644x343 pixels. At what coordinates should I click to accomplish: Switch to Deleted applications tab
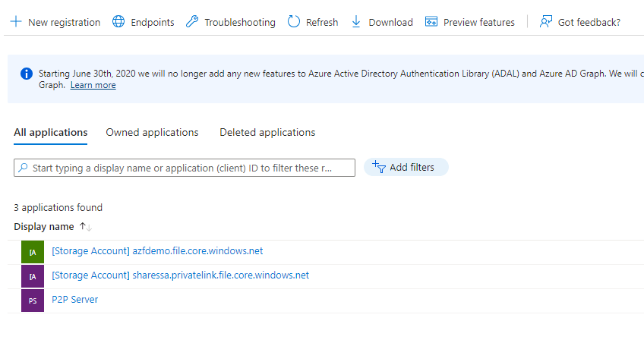point(267,132)
